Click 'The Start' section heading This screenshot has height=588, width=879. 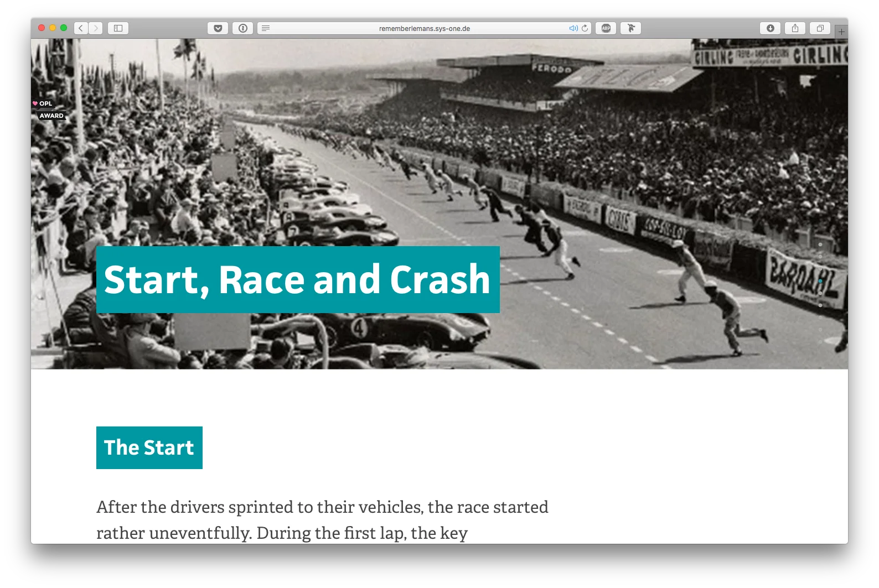[x=149, y=447]
